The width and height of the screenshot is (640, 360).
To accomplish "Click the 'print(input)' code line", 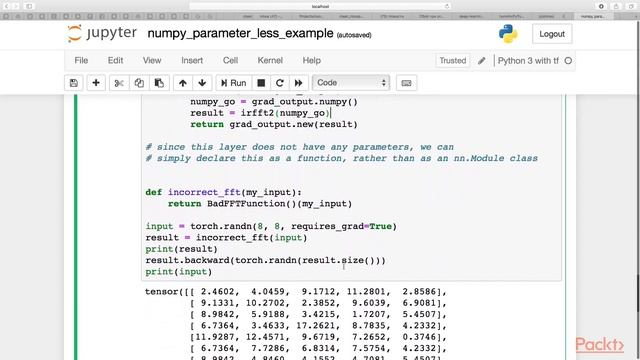I will click(179, 272).
